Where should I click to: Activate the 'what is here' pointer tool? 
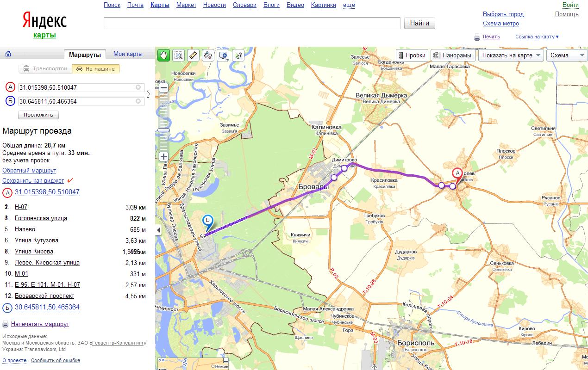pyautogui.click(x=238, y=55)
